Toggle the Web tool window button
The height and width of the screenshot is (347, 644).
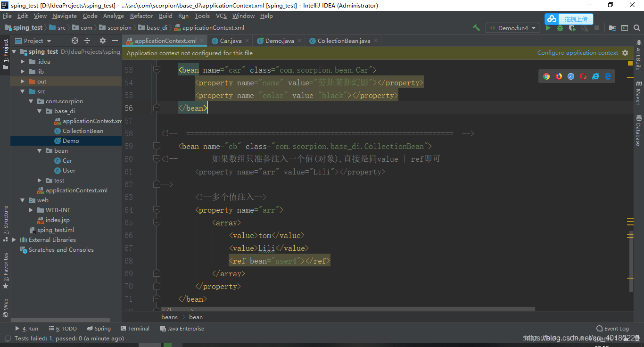tap(5, 308)
